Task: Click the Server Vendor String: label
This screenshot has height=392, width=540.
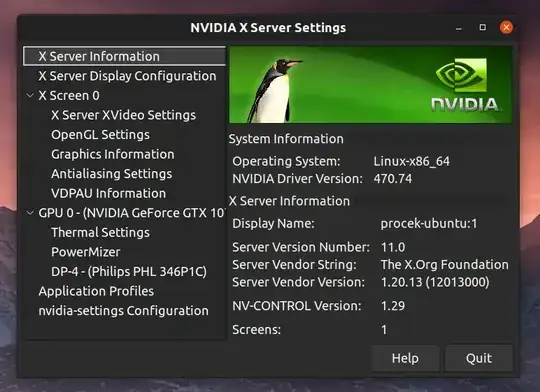Action: tap(294, 265)
